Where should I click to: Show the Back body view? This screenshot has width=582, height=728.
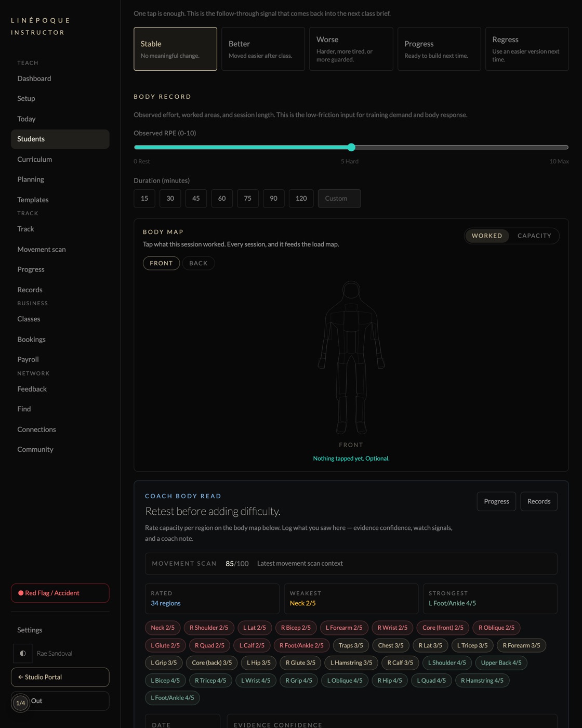(199, 263)
